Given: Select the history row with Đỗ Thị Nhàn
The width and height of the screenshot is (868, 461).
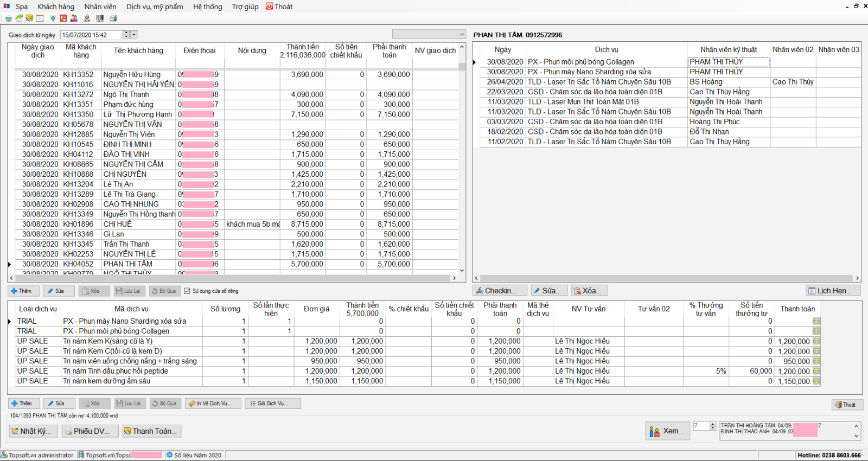Looking at the screenshot, I should pos(671,132).
